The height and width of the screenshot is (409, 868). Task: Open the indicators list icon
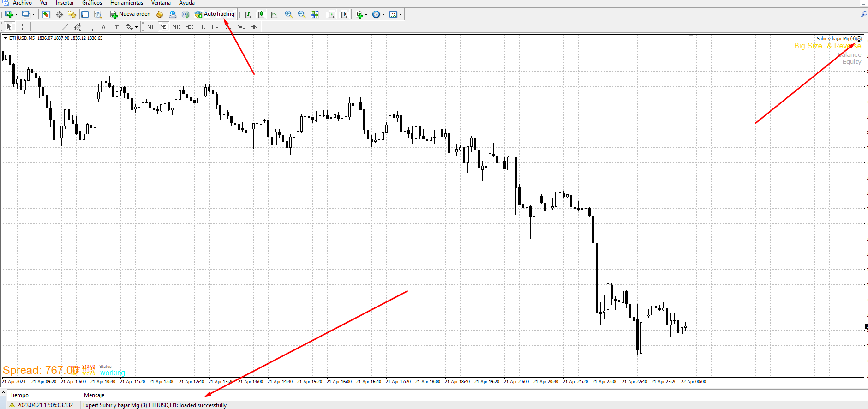[x=359, y=14]
